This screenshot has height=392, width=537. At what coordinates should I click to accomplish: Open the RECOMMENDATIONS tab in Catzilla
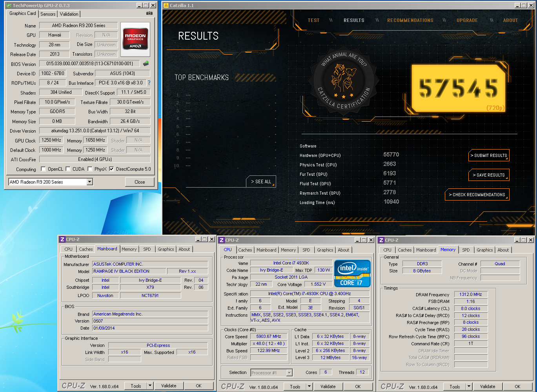(x=410, y=20)
